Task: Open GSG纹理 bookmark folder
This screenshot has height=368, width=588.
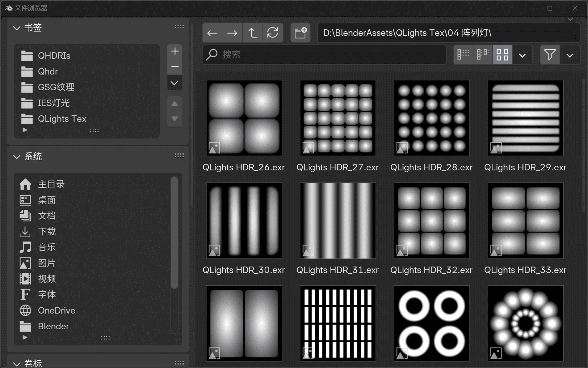Action: pyautogui.click(x=86, y=87)
